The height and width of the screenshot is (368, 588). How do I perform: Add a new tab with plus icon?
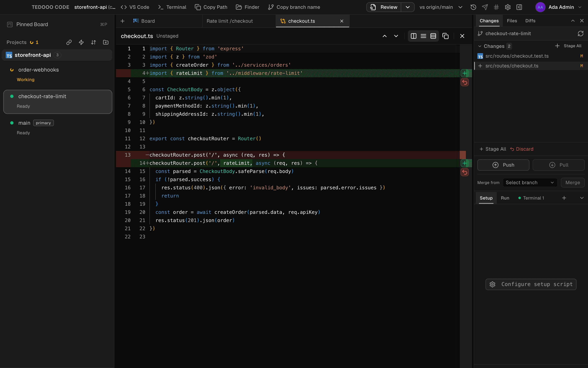tap(122, 21)
